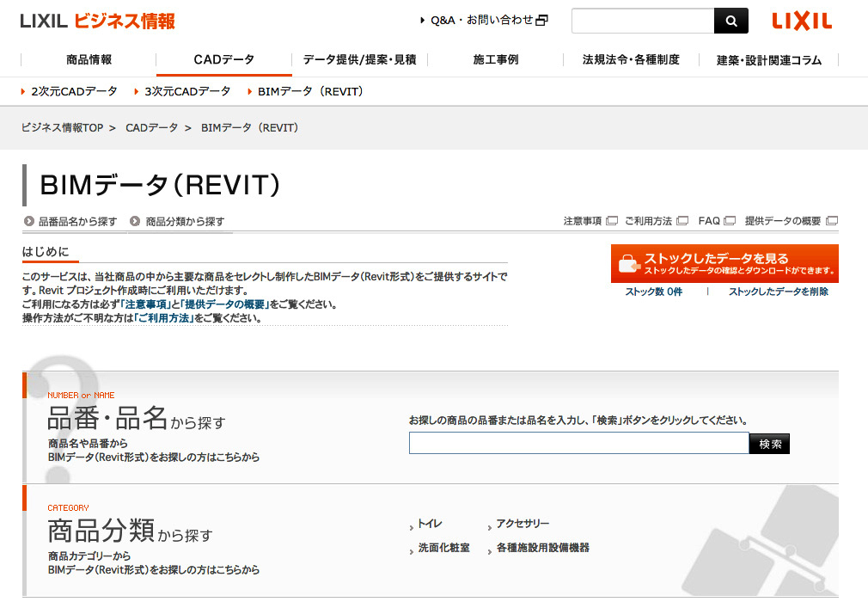
Task: Go to 3次元CADデータ submenu link
Action: point(187,91)
